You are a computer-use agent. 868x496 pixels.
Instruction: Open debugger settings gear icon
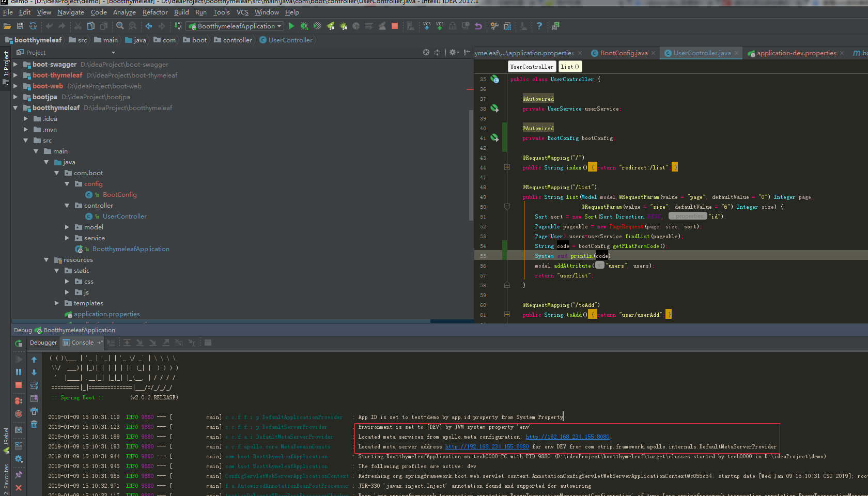pyautogui.click(x=18, y=458)
